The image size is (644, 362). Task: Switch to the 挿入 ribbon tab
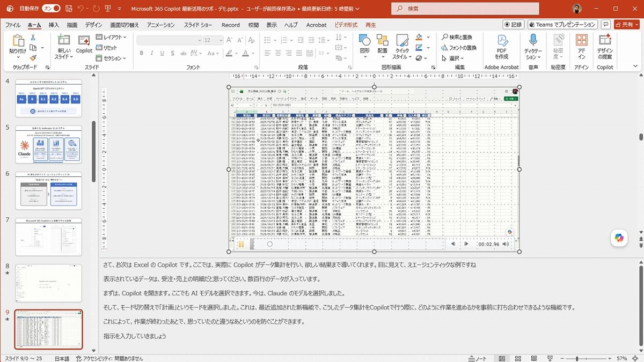pyautogui.click(x=54, y=25)
